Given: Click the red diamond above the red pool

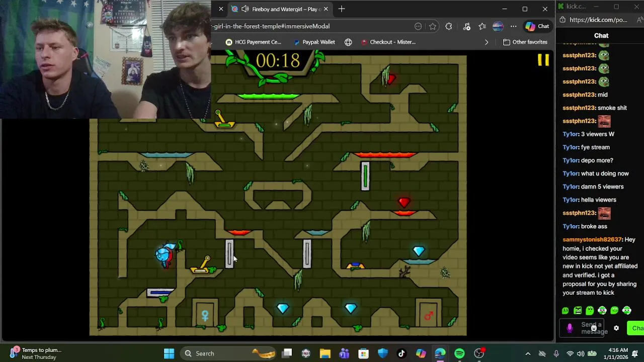Looking at the screenshot, I should pyautogui.click(x=404, y=202).
